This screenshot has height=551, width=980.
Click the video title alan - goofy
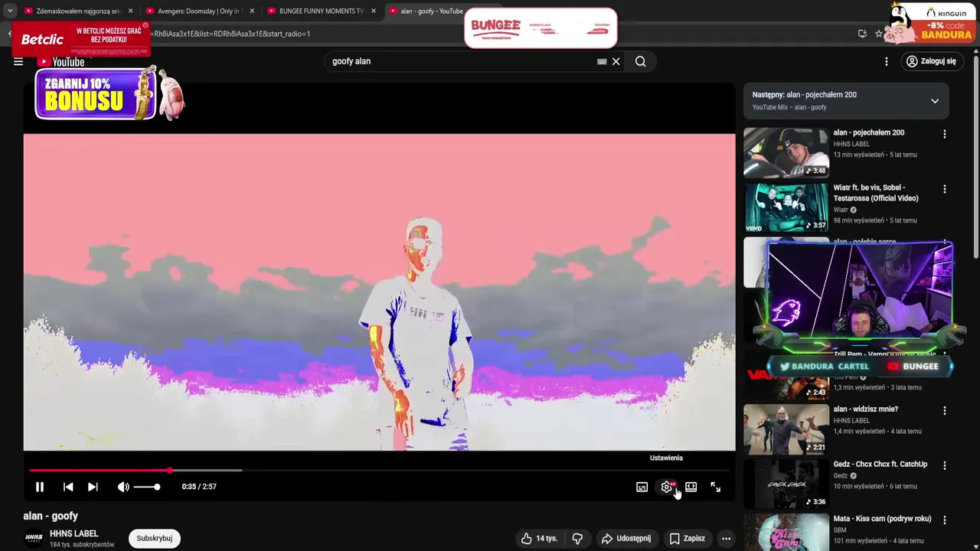pyautogui.click(x=51, y=516)
